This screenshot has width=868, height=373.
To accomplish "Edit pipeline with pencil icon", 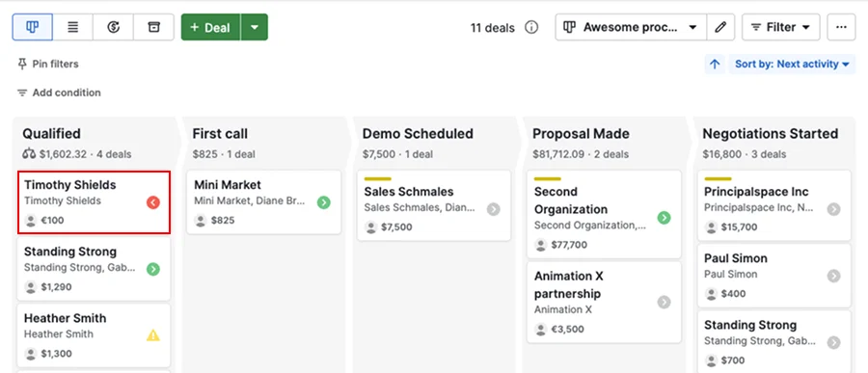I will (x=720, y=27).
